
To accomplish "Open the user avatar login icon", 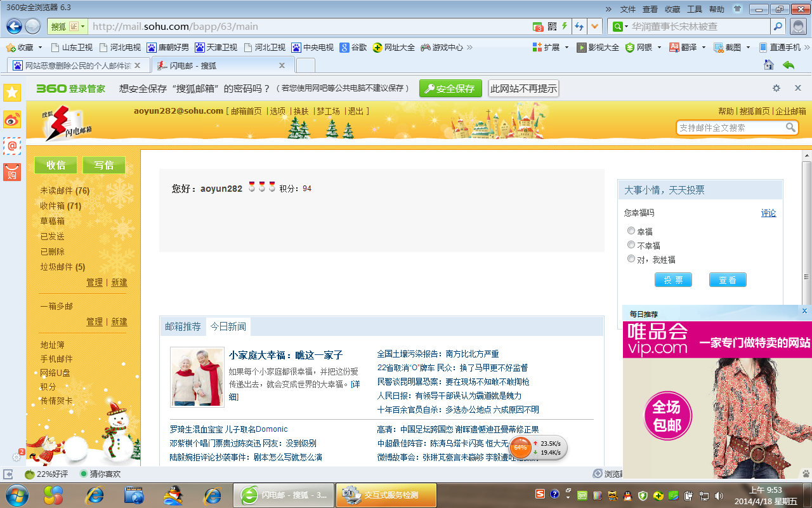I will (x=799, y=27).
